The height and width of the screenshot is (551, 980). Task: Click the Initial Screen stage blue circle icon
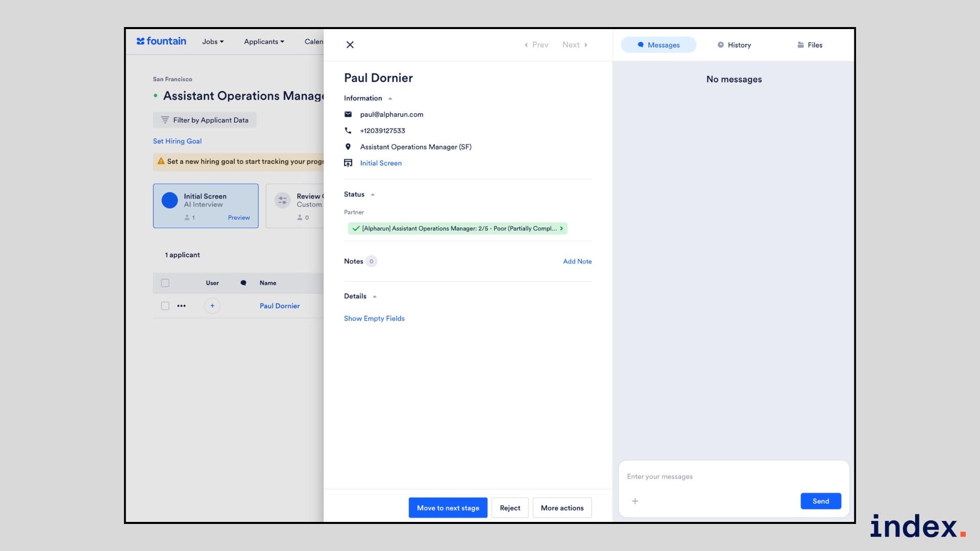169,201
